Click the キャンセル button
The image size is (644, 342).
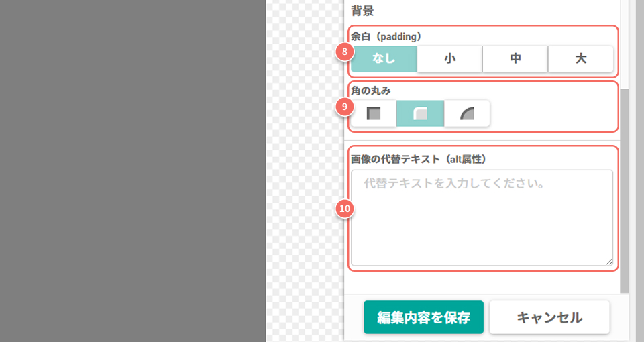click(549, 317)
